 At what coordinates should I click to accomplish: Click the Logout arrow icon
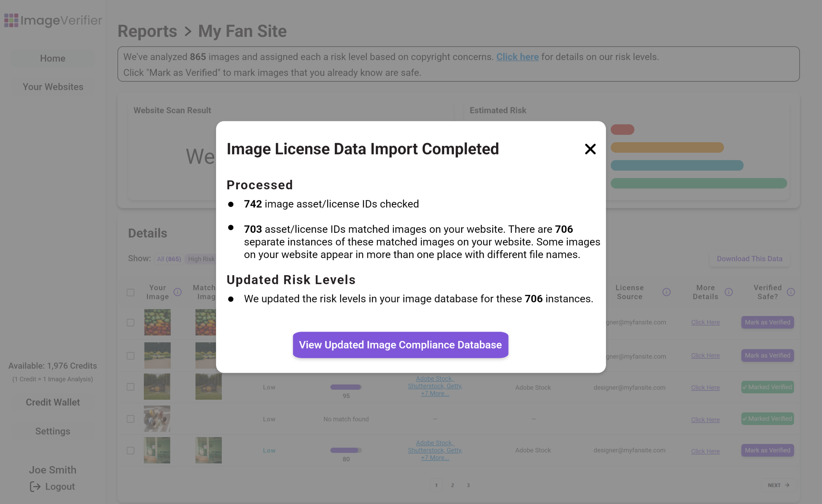[x=35, y=486]
